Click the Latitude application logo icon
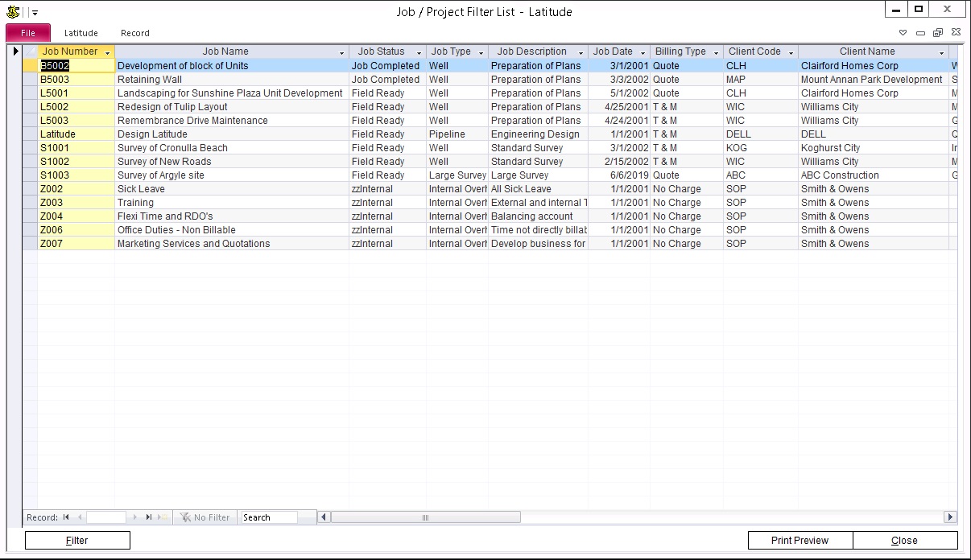Image resolution: width=971 pixels, height=560 pixels. [13, 11]
